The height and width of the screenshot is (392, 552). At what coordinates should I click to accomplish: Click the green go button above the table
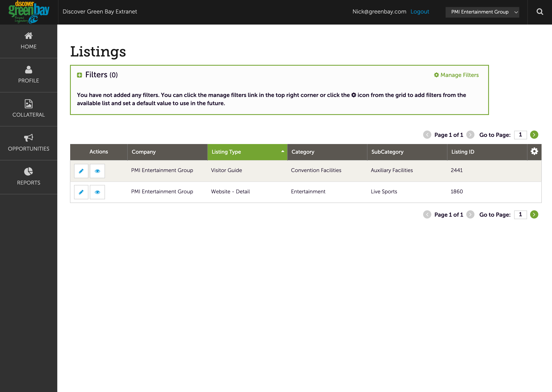point(534,135)
